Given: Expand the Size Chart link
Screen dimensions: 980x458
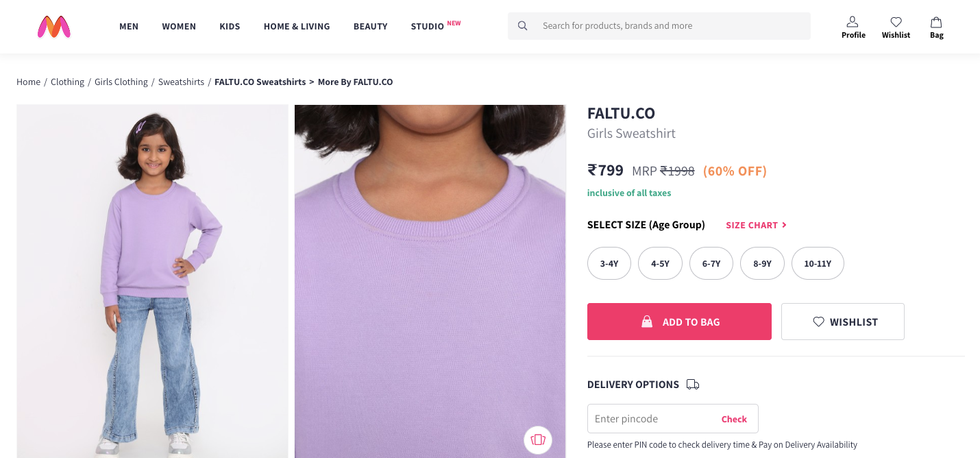Looking at the screenshot, I should tap(756, 225).
